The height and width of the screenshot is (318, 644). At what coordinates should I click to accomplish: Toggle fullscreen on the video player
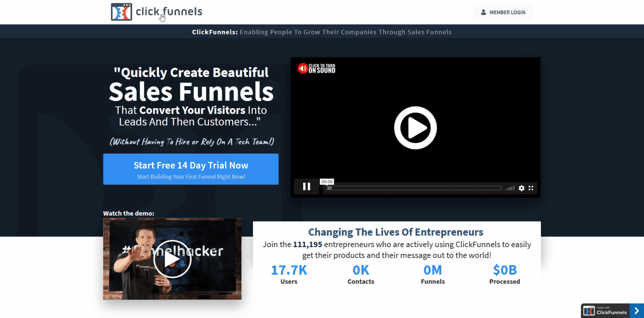(531, 188)
